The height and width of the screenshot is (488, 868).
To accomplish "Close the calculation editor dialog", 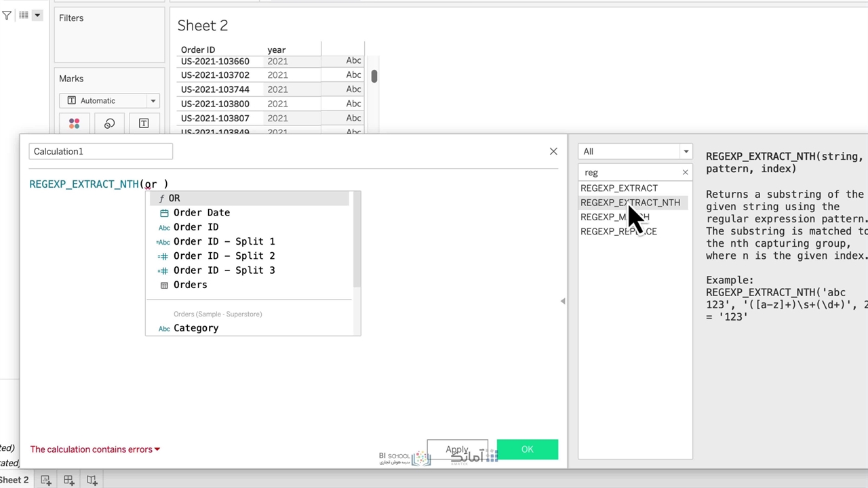I will [553, 151].
